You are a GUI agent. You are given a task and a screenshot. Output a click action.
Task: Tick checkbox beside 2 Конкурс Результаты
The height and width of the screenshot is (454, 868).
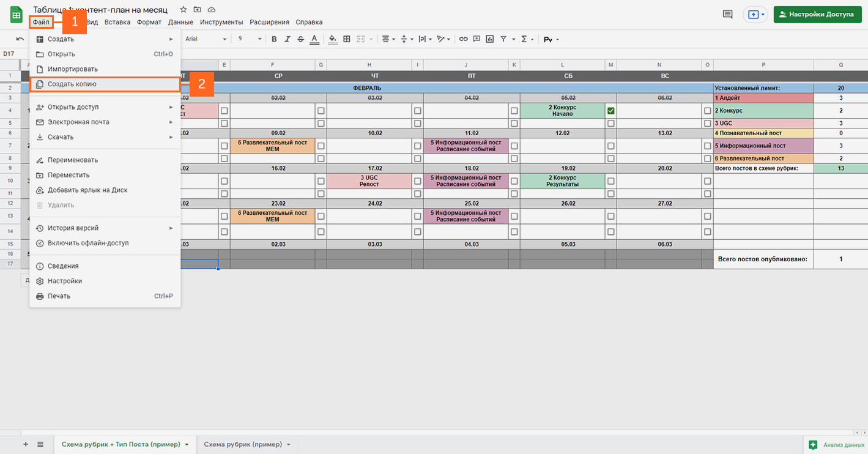click(x=610, y=180)
